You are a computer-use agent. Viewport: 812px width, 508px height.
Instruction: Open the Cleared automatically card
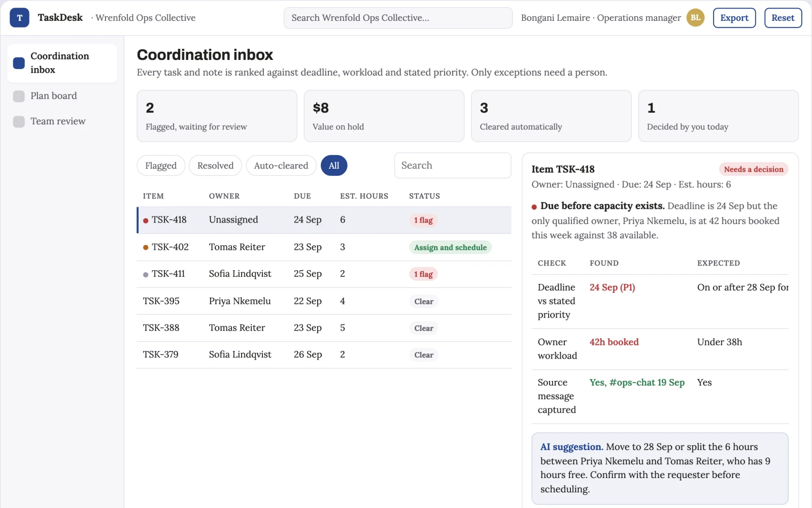pyautogui.click(x=551, y=116)
